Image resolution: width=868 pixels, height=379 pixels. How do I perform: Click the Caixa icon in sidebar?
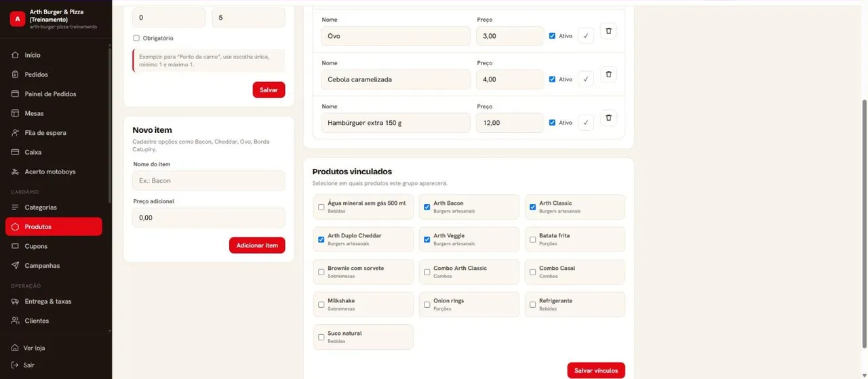[x=15, y=152]
